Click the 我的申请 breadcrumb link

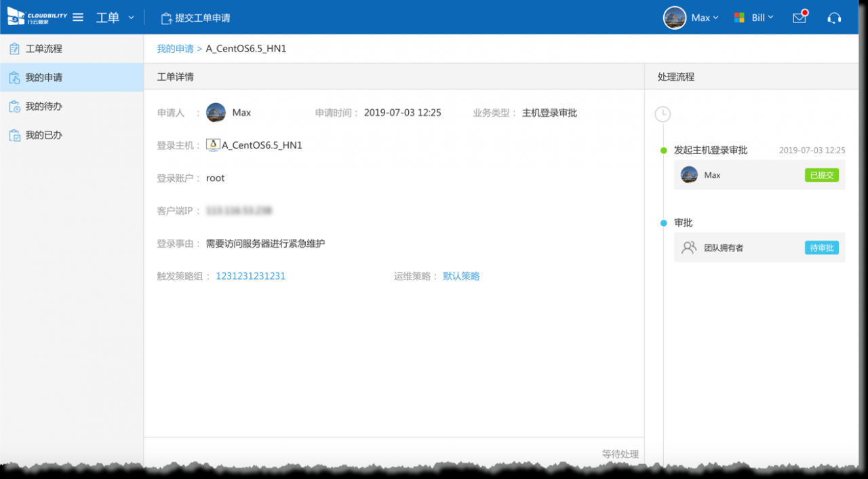click(x=175, y=49)
